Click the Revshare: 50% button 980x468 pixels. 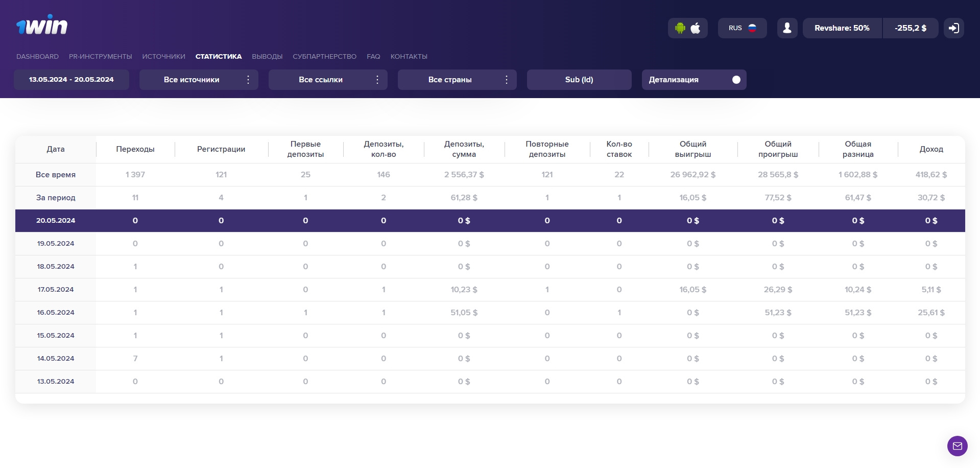tap(842, 28)
